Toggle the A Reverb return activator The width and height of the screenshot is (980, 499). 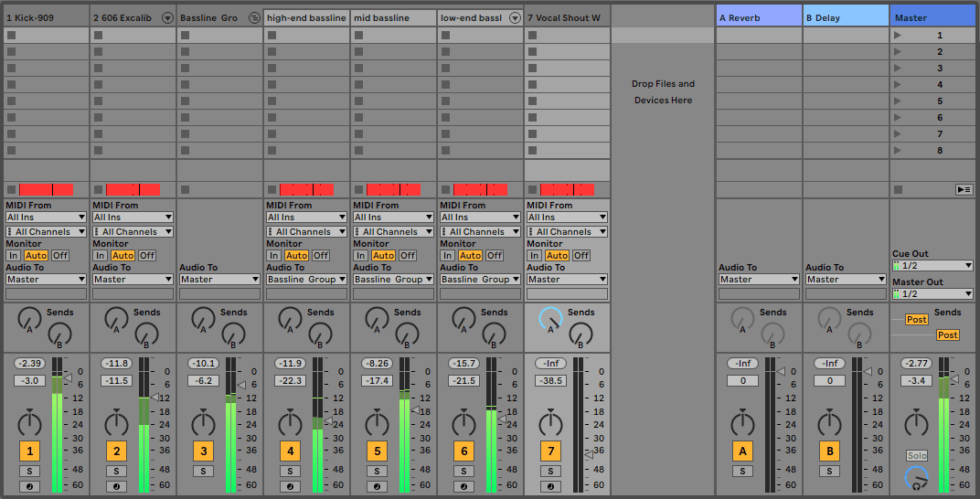coord(742,451)
